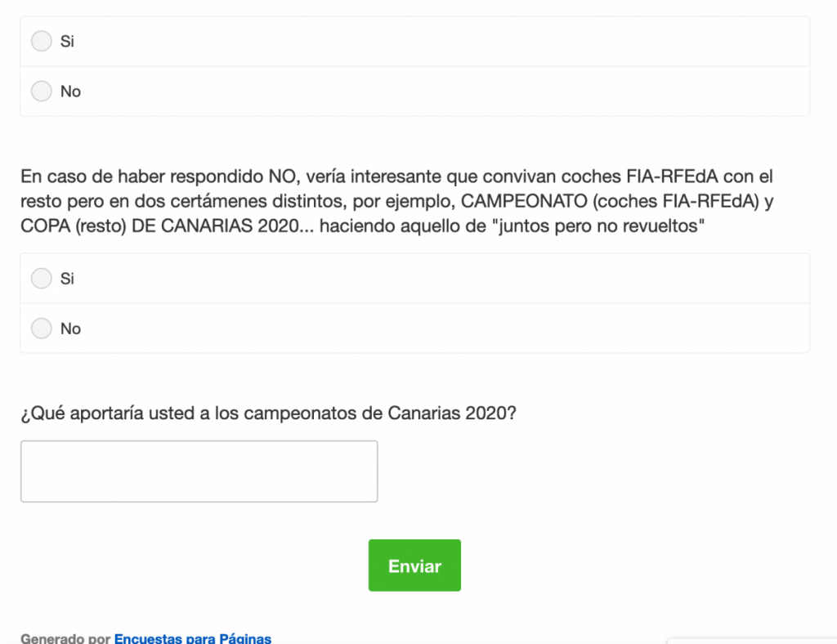Screen dimensions: 837x644
Task: Select the "Si" radio in the topmost answer group
Action: (41, 41)
